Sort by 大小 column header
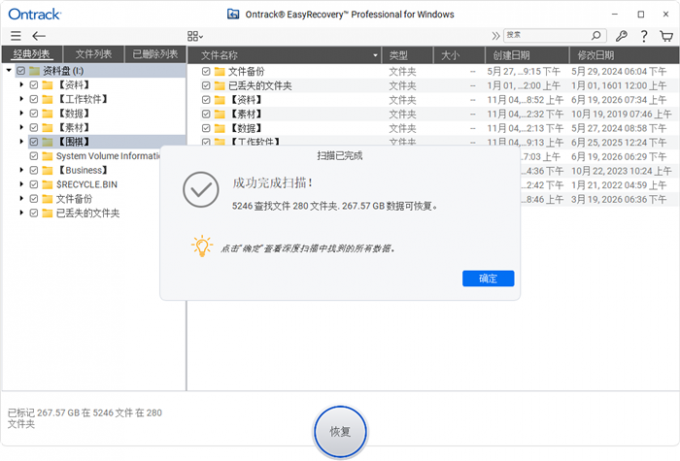680x461 pixels. point(459,55)
